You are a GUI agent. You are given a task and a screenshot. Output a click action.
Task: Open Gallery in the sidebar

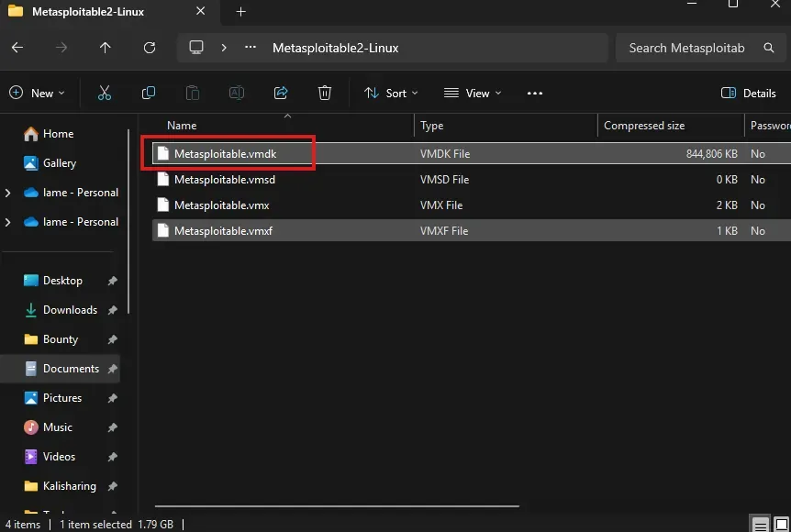[x=50, y=163]
